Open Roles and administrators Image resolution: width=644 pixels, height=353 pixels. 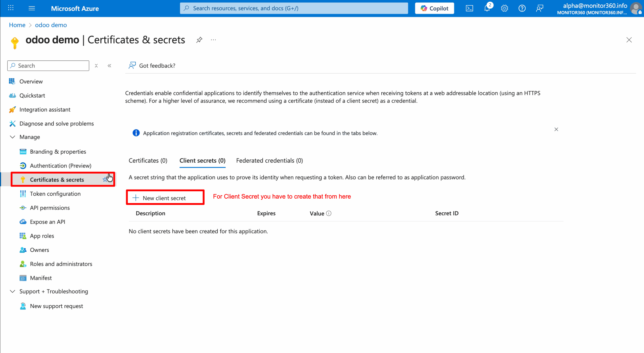[61, 264]
